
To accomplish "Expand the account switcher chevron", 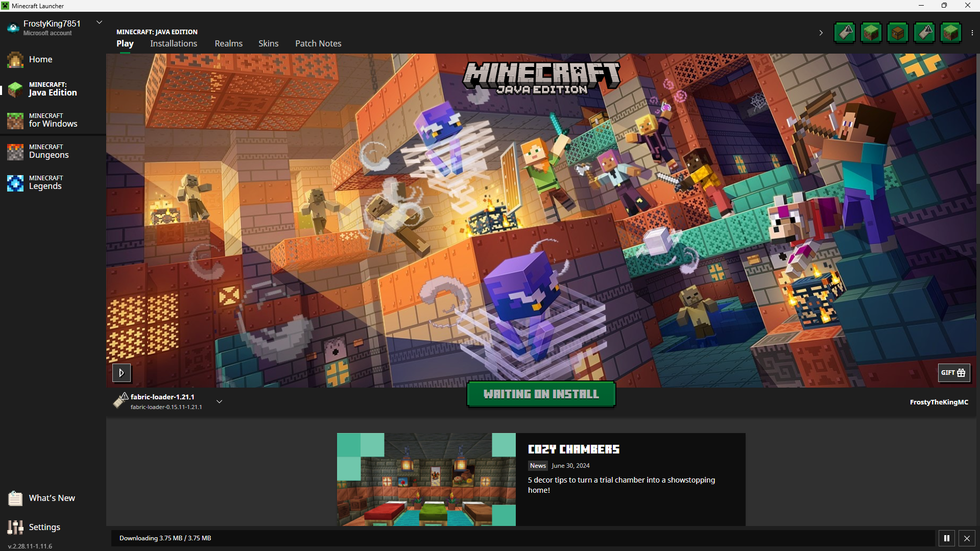I will [x=100, y=22].
